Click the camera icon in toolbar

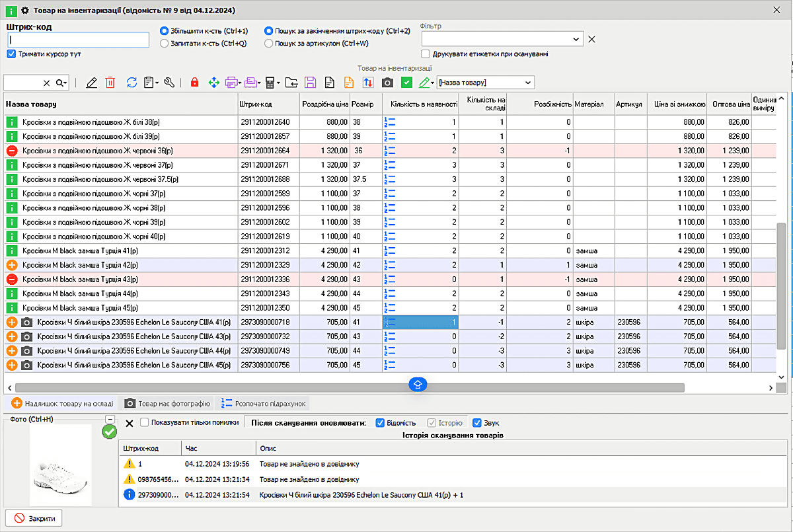point(388,83)
